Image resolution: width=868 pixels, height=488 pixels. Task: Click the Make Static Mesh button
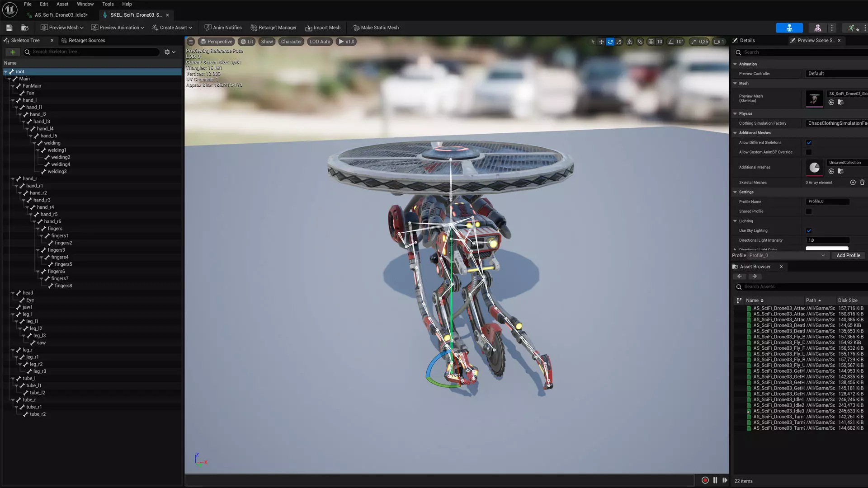point(376,28)
